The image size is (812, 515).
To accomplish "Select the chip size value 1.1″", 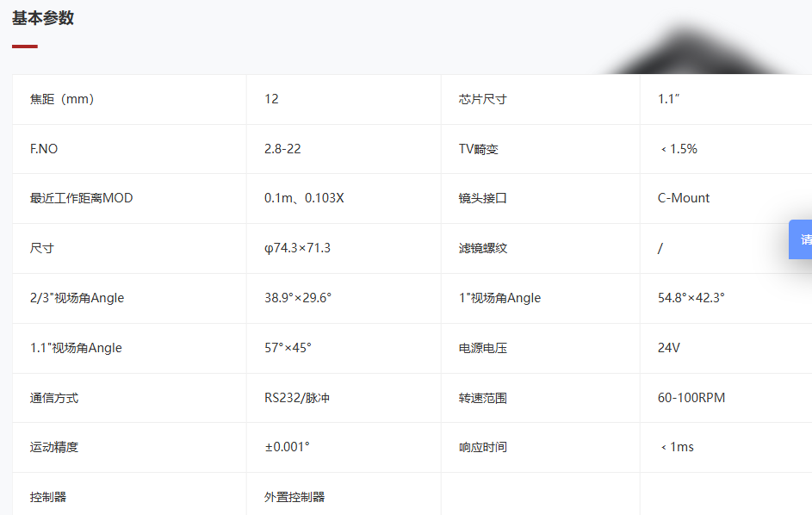I will [x=668, y=99].
